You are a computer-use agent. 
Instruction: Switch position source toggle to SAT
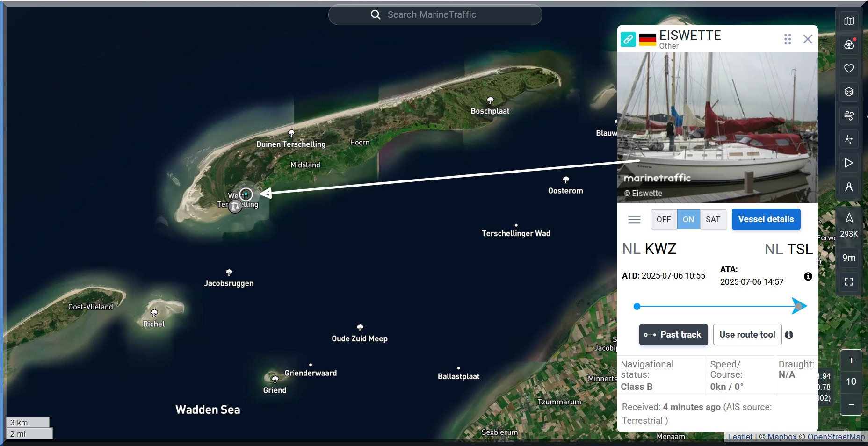click(x=713, y=219)
